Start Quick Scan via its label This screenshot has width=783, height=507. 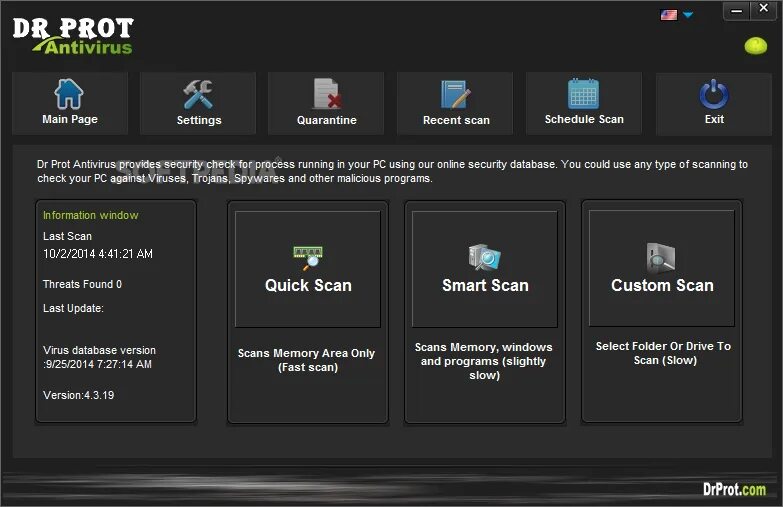[x=308, y=285]
